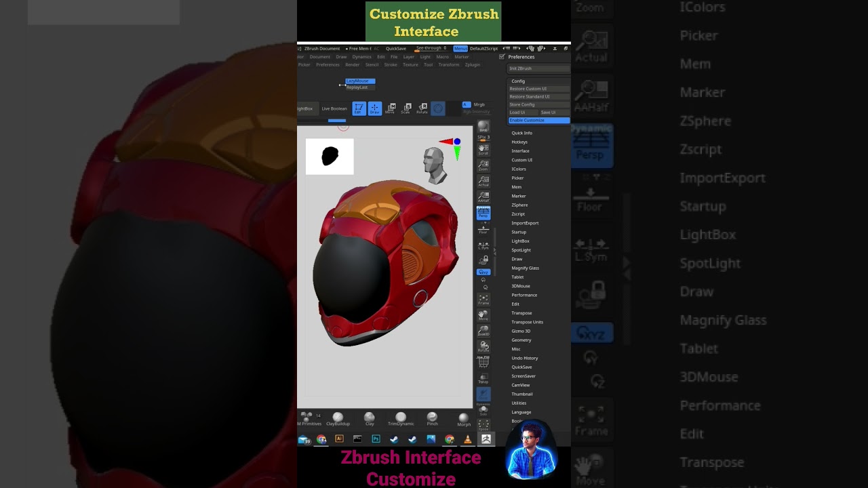Viewport: 868px width, 488px height.
Task: Click Load Ui button
Action: coord(523,113)
